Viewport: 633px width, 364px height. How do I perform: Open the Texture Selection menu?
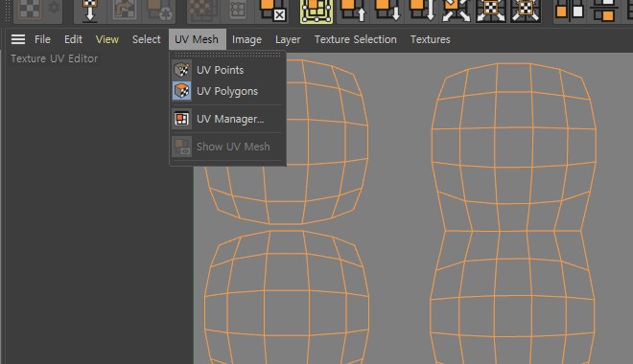pos(355,39)
